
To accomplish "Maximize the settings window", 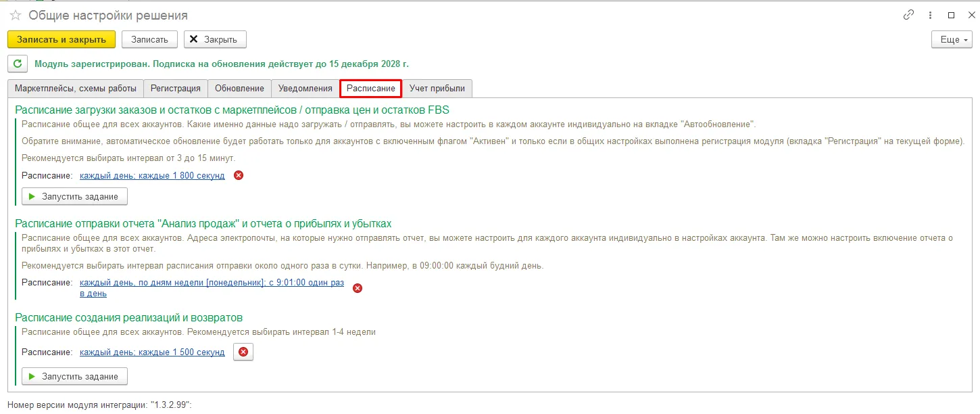I will click(x=951, y=15).
